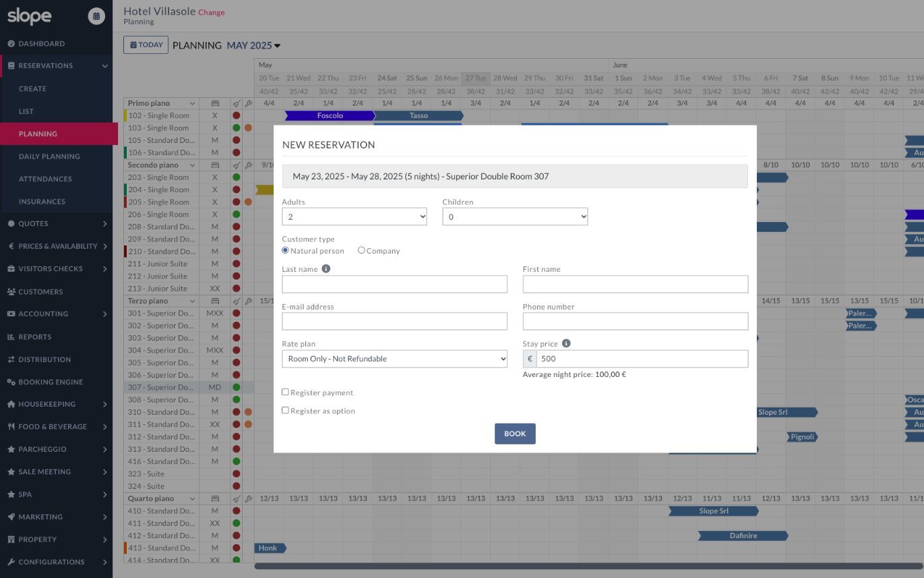Click the wrench icon in Primo piano header
Image resolution: width=924 pixels, height=578 pixels.
[x=248, y=104]
